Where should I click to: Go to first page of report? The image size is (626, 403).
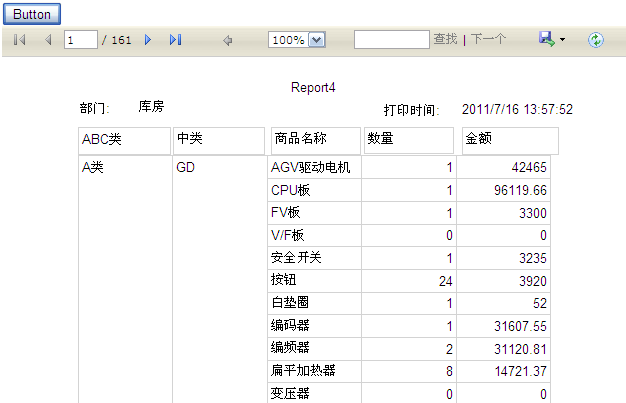pyautogui.click(x=19, y=40)
